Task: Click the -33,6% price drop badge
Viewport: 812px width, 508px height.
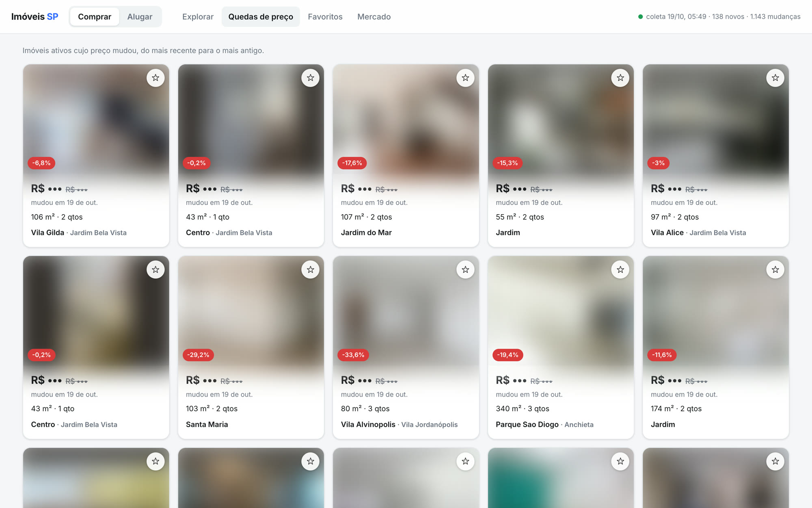Action: tap(353, 355)
